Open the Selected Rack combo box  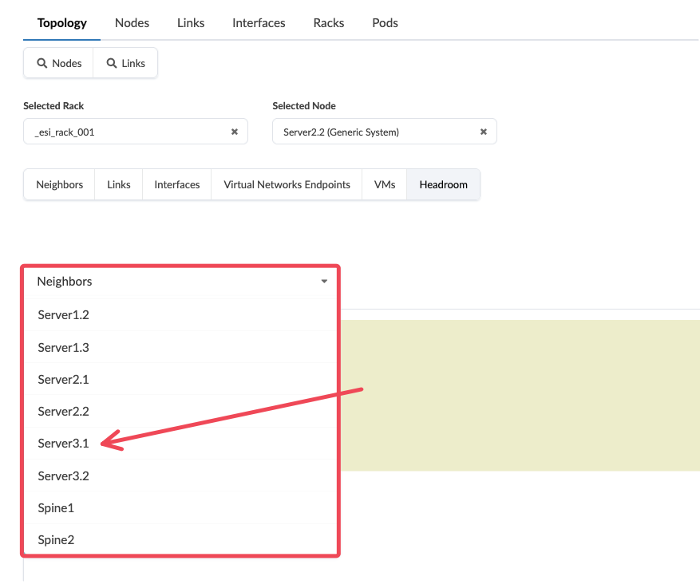(128, 132)
